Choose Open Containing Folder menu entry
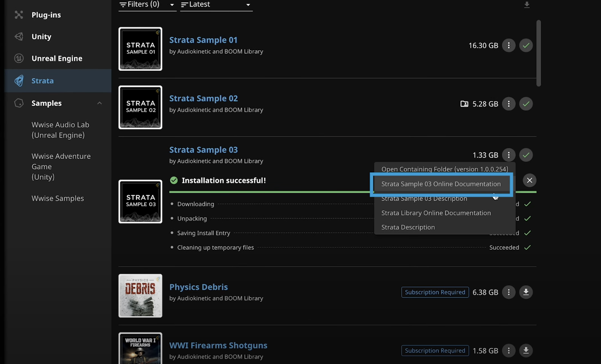 444,169
